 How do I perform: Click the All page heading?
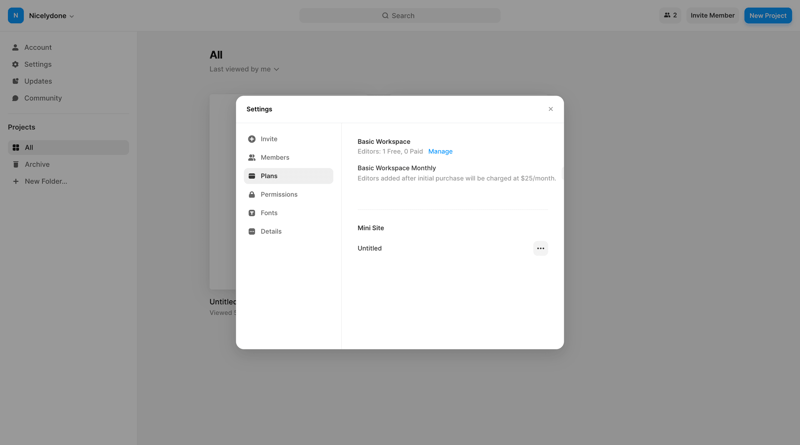click(x=216, y=55)
